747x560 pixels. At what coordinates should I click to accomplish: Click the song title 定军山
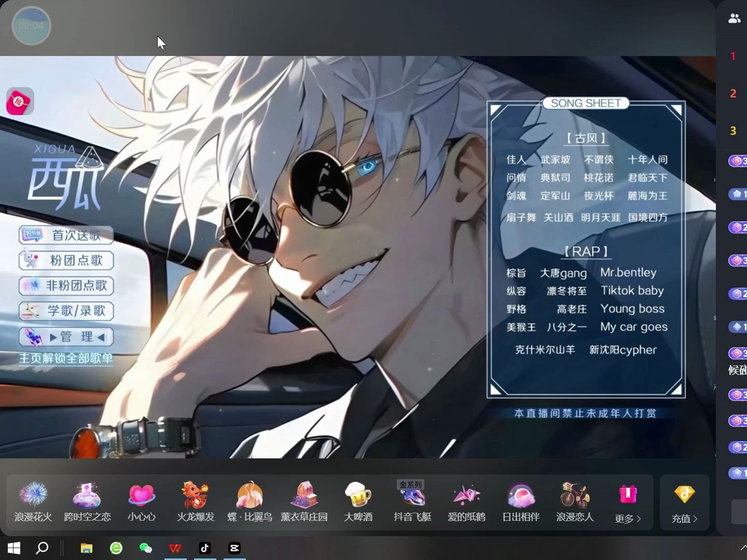[555, 196]
